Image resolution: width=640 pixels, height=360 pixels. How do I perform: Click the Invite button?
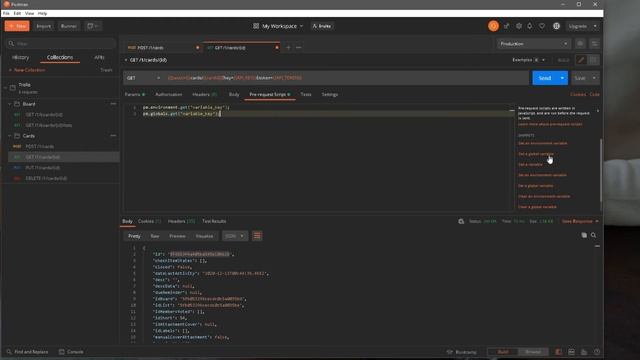coord(322,26)
